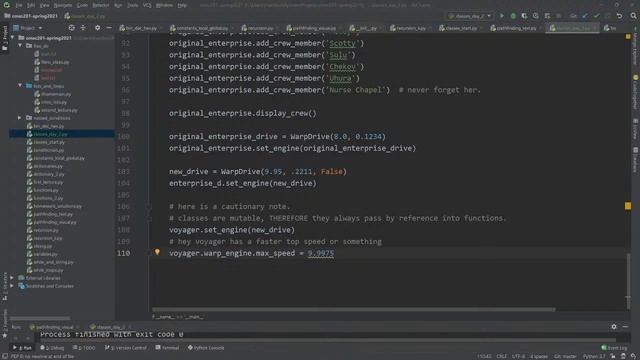Screen dimensions: 640x360
Task: Select pathfinding_test.py in the project tree
Action: (53, 214)
